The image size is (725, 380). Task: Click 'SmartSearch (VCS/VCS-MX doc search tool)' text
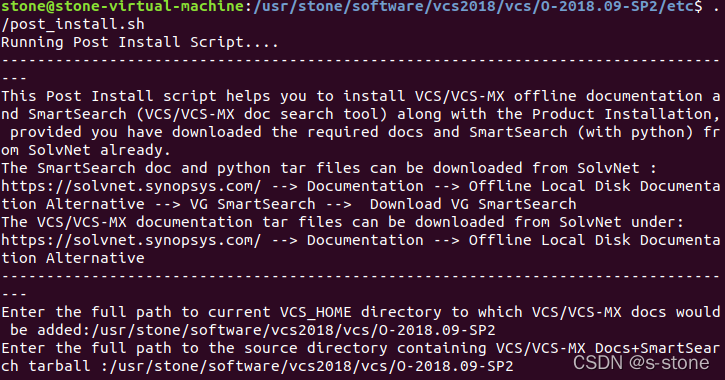click(207, 114)
